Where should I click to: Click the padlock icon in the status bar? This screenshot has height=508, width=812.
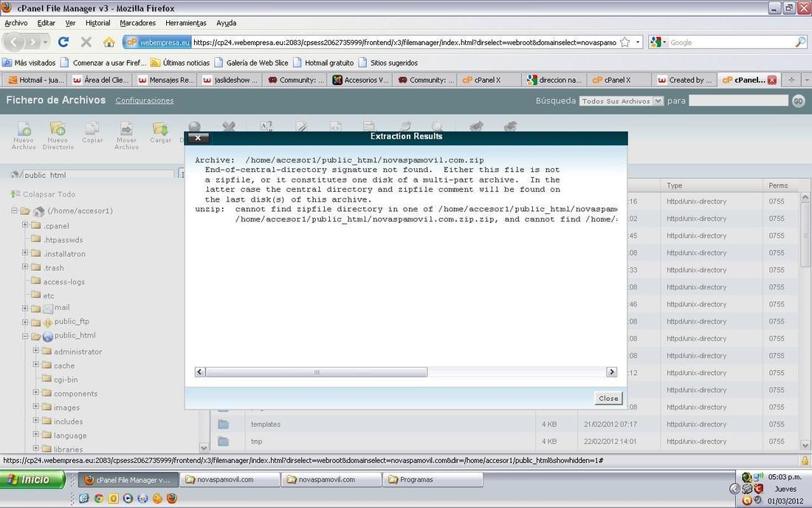tap(805, 460)
